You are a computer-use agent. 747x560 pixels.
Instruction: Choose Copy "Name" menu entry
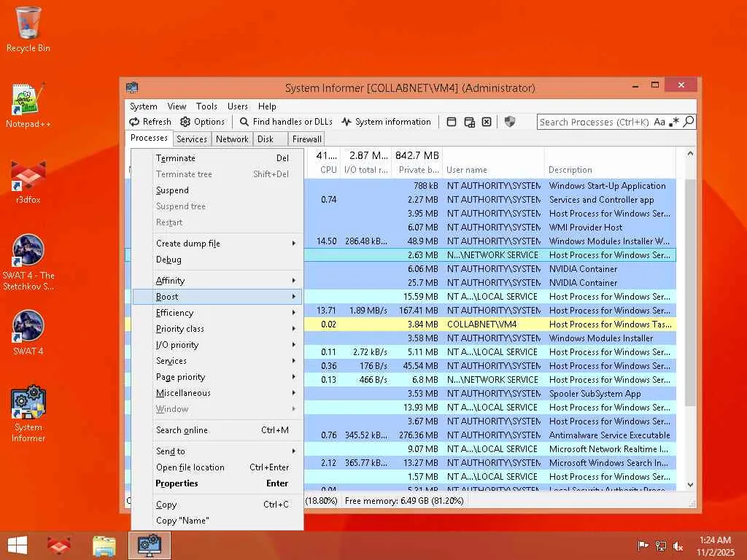217,521
